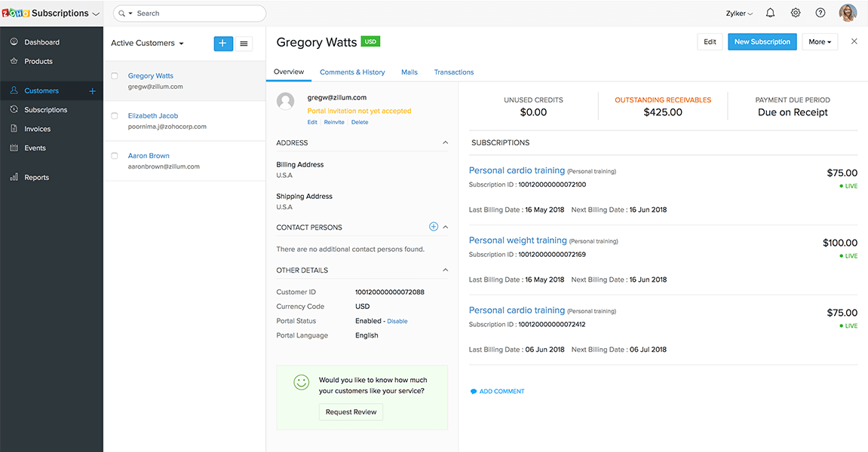Open the Invoices module
The image size is (868, 452).
[x=38, y=128]
